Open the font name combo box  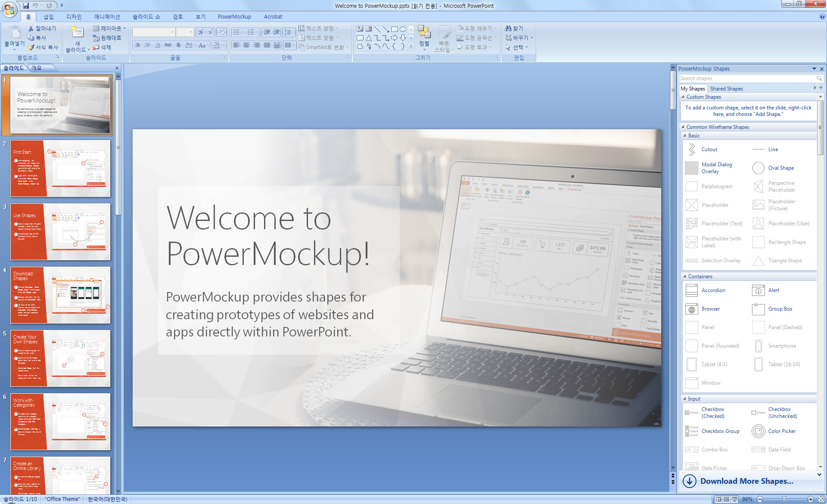tap(154, 32)
